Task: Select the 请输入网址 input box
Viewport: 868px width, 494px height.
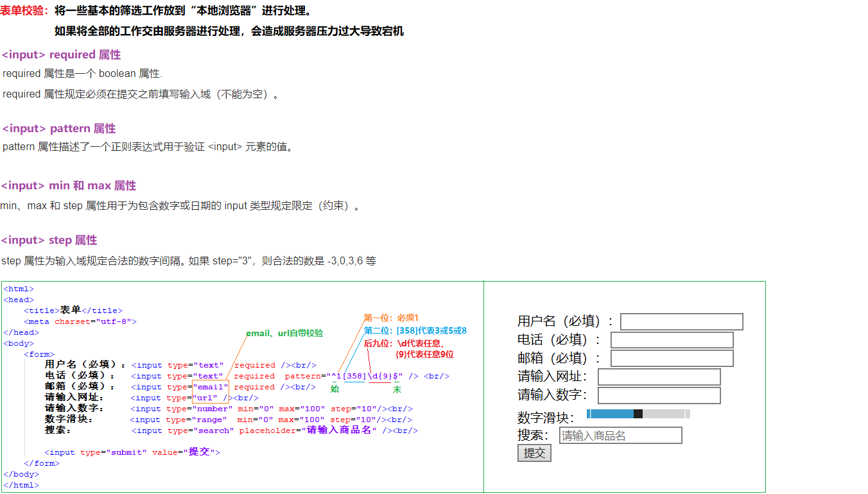Action: point(659,377)
